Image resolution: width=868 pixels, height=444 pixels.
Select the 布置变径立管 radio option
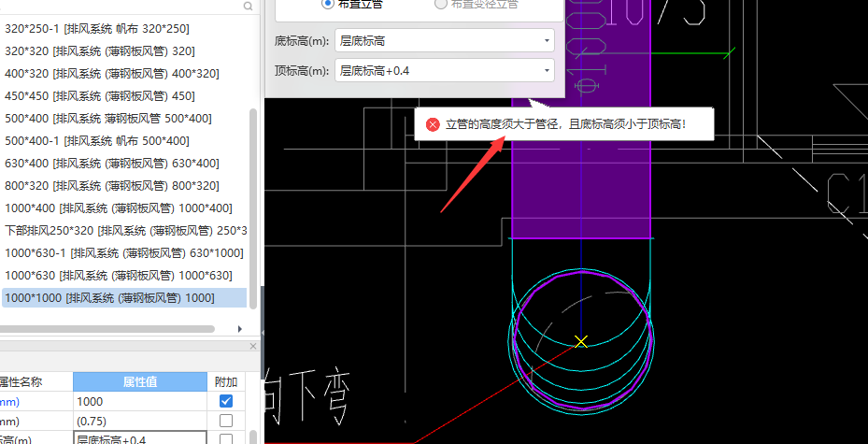click(441, 4)
